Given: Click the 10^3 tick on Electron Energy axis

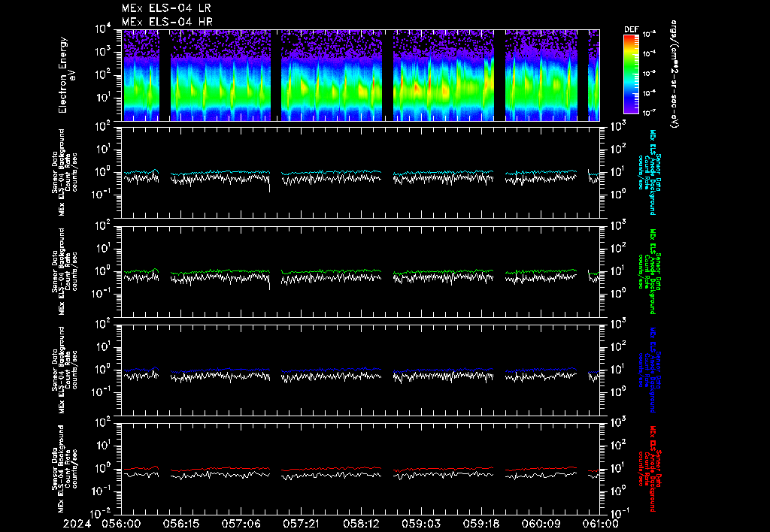Looking at the screenshot, I should click(x=103, y=52).
